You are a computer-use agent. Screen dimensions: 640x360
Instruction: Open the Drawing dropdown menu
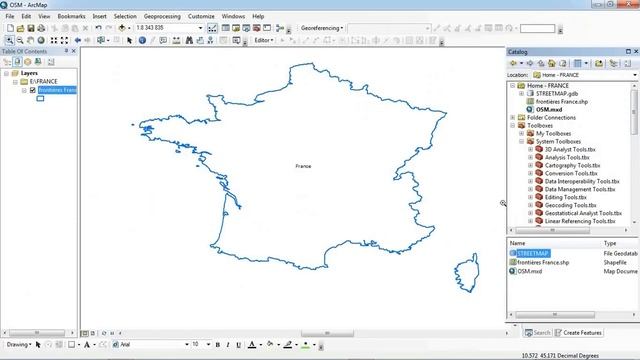tap(19, 345)
